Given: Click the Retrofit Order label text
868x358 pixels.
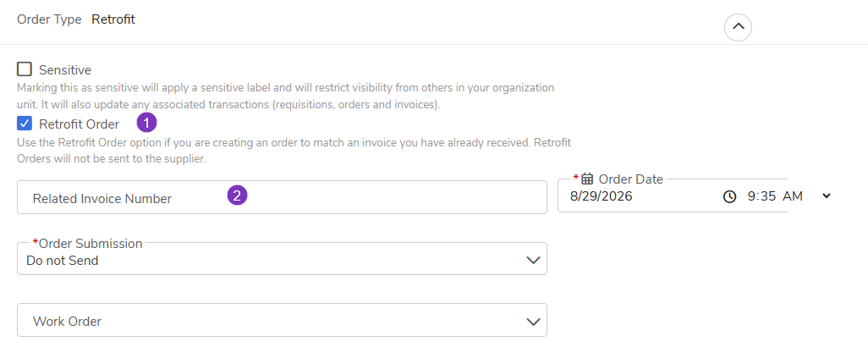Looking at the screenshot, I should pos(80,124).
